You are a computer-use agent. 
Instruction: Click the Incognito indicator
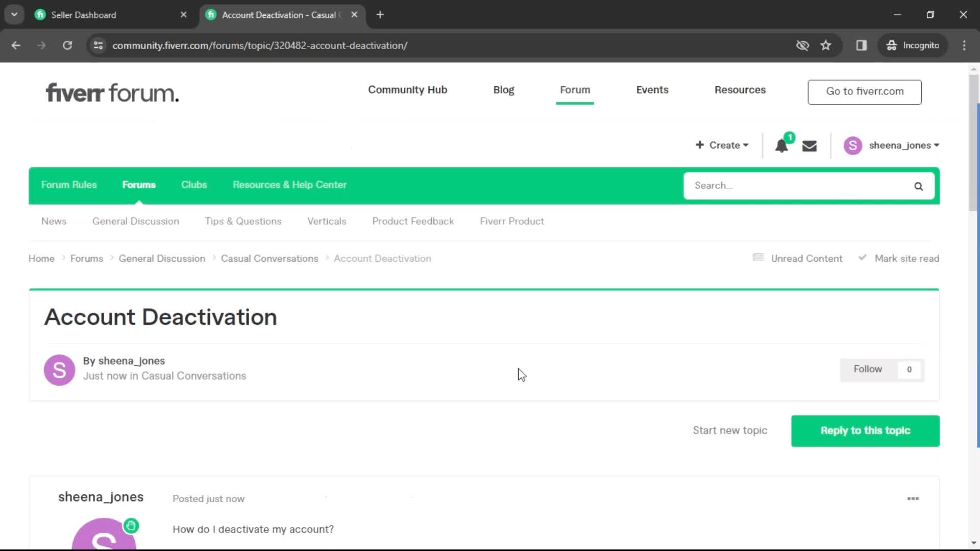click(x=913, y=45)
